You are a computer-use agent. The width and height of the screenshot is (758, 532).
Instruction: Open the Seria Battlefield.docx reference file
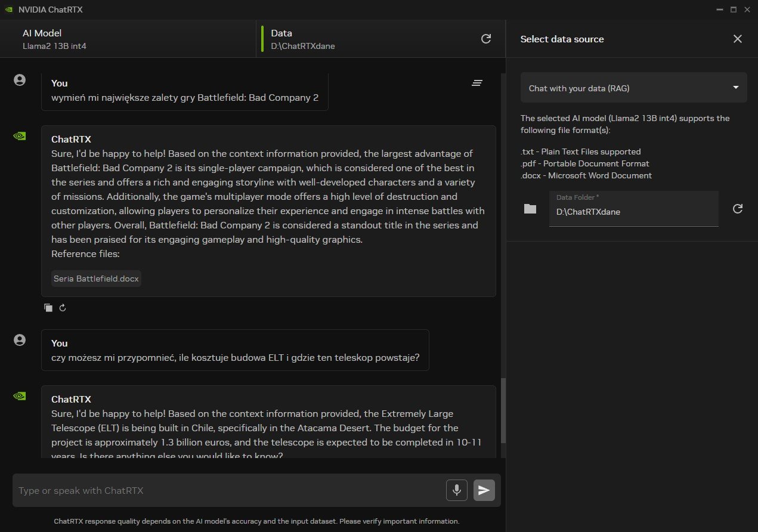click(x=95, y=278)
